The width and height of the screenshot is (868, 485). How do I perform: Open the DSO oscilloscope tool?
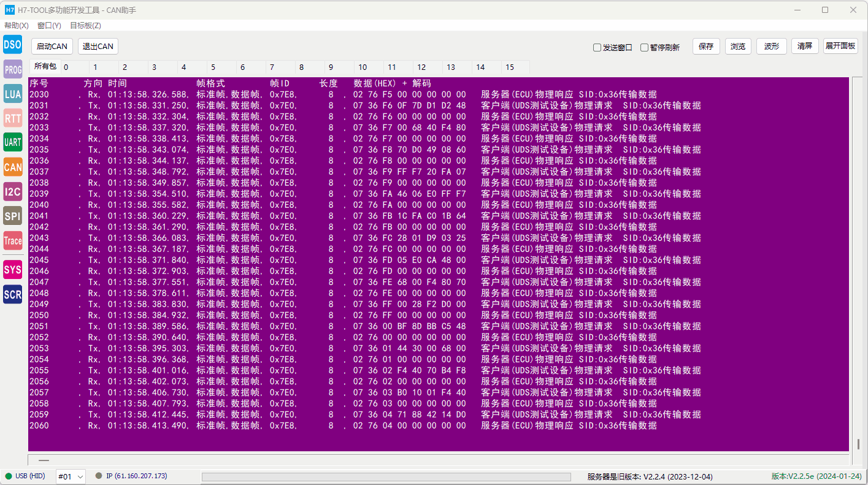pyautogui.click(x=13, y=44)
